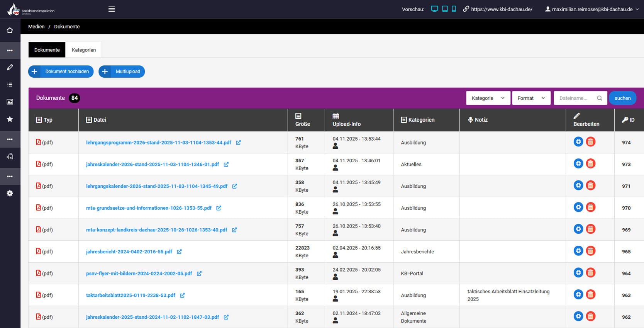Screen dimensions: 644x328
Task: Open user account dropdown for maximilian.reimoser
Action: point(592,9)
